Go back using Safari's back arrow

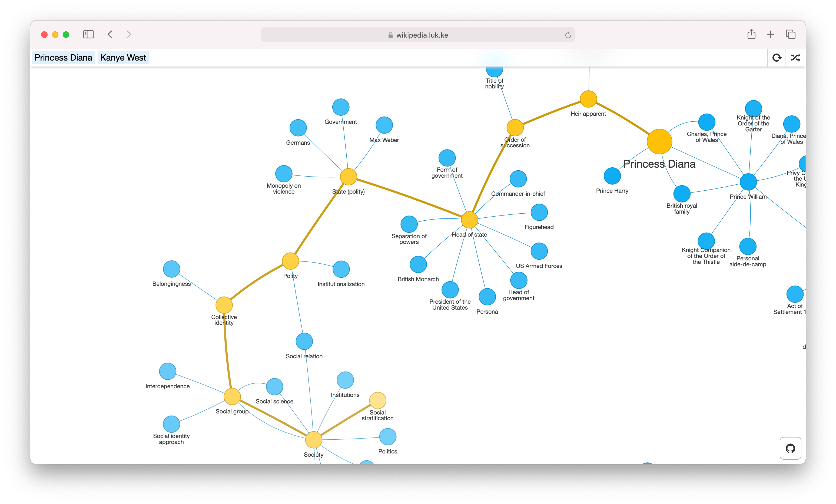(x=110, y=34)
